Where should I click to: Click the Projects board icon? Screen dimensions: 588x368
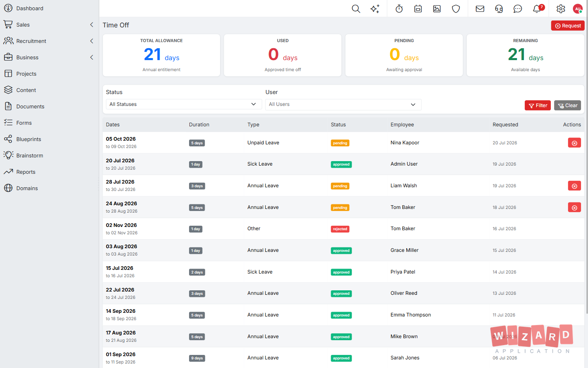tap(8, 74)
